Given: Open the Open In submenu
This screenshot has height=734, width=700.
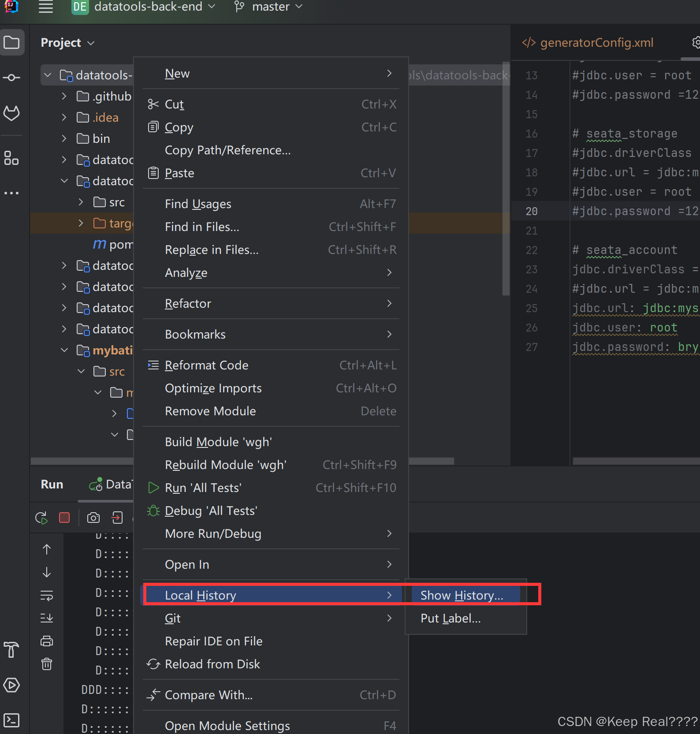Looking at the screenshot, I should 271,565.
